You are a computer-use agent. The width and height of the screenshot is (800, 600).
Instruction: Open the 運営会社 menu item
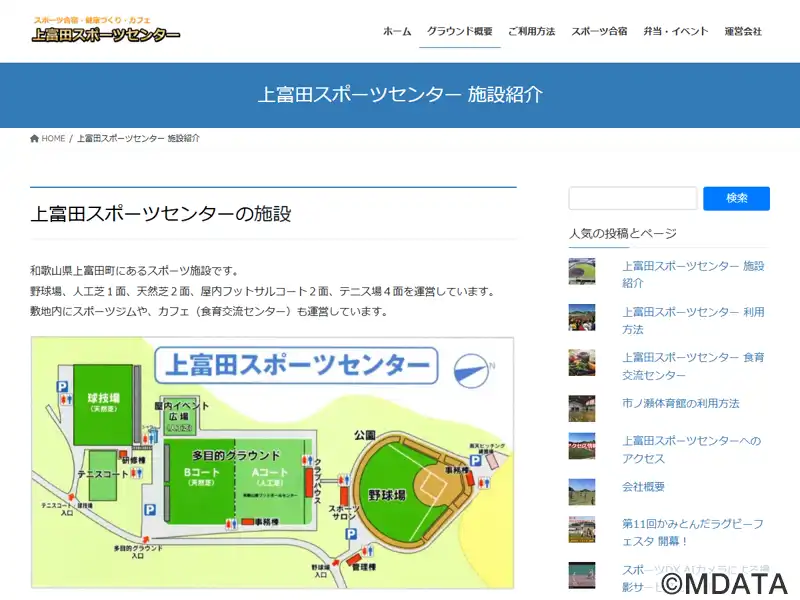pyautogui.click(x=743, y=31)
